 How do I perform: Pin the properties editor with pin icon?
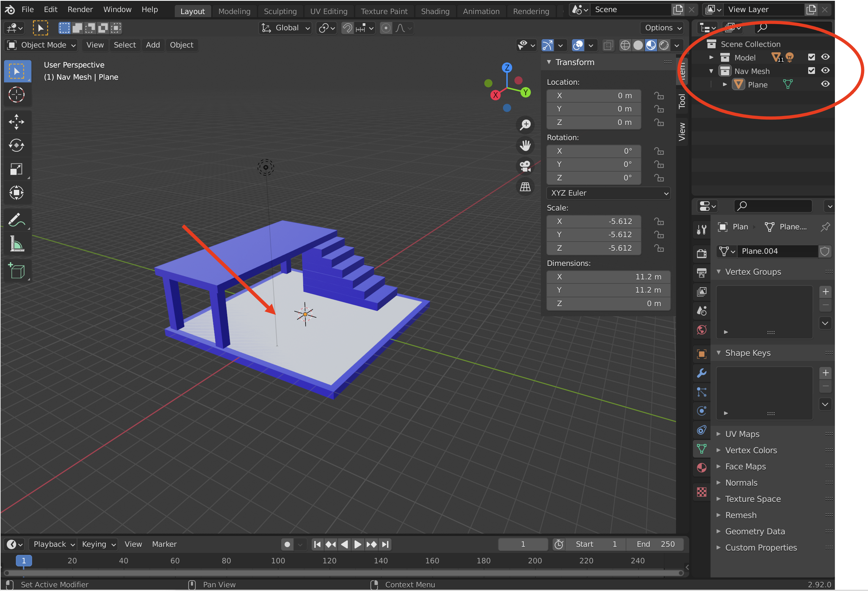coord(825,227)
